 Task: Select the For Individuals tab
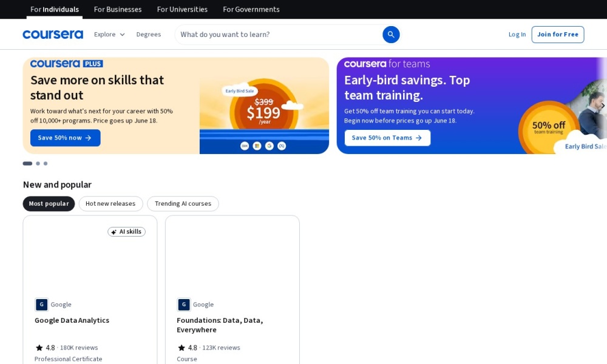[x=55, y=9]
